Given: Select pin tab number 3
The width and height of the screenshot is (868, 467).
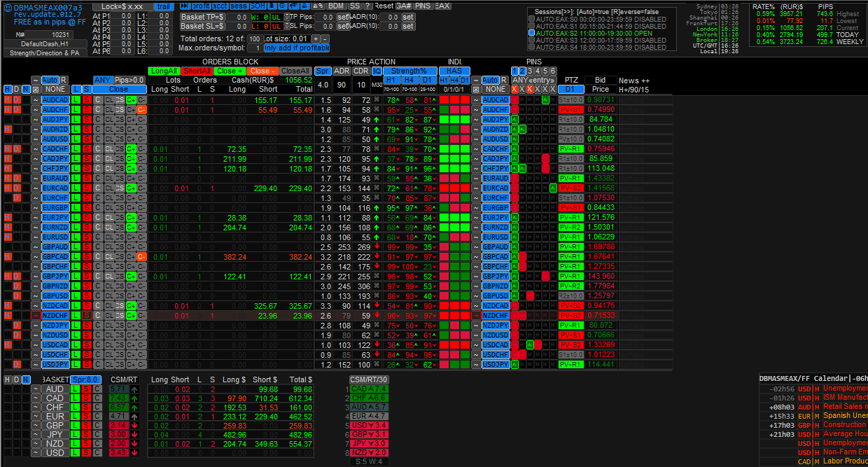Looking at the screenshot, I should 530,71.
